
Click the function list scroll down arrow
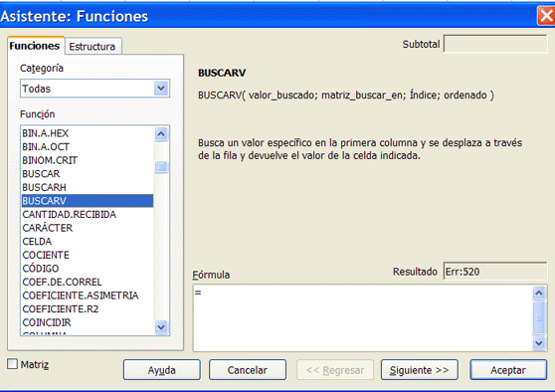[161, 327]
